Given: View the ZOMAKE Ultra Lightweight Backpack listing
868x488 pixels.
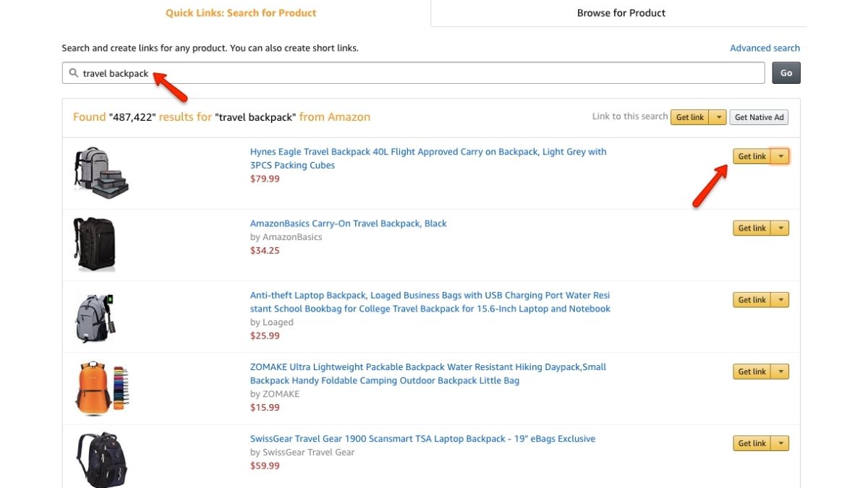Looking at the screenshot, I should click(x=428, y=367).
